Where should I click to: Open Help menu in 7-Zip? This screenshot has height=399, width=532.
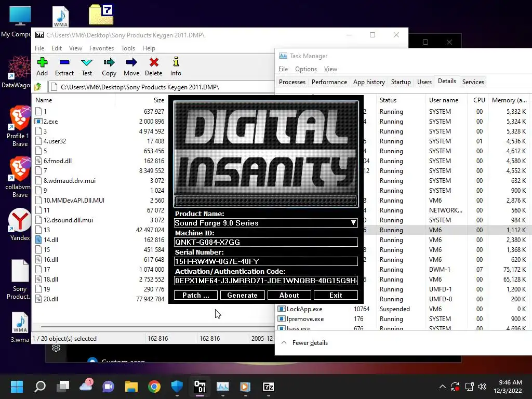[x=149, y=48]
